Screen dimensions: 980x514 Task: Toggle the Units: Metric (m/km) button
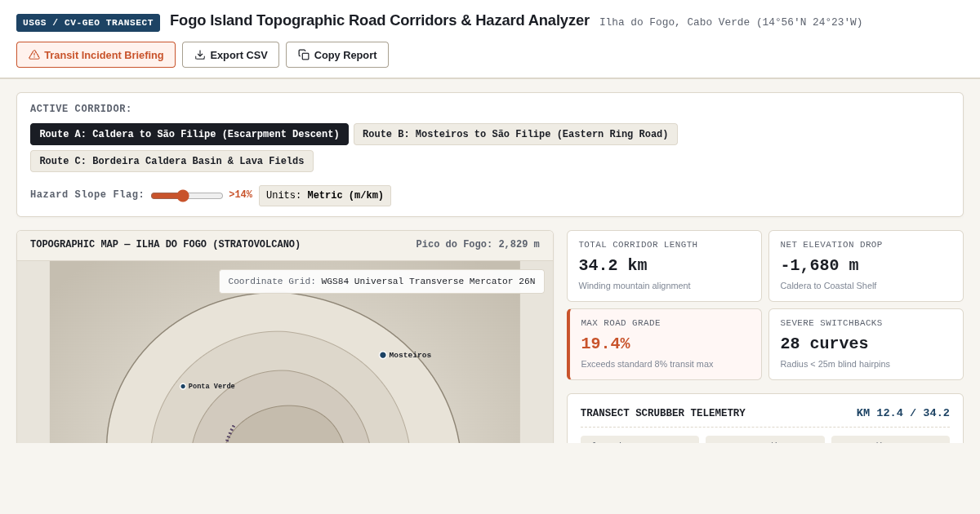[325, 196]
